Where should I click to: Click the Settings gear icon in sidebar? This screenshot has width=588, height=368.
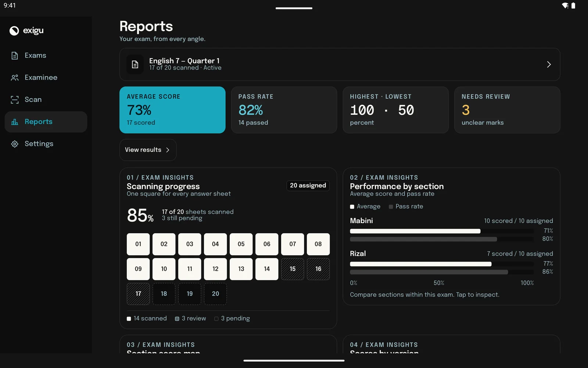(15, 144)
